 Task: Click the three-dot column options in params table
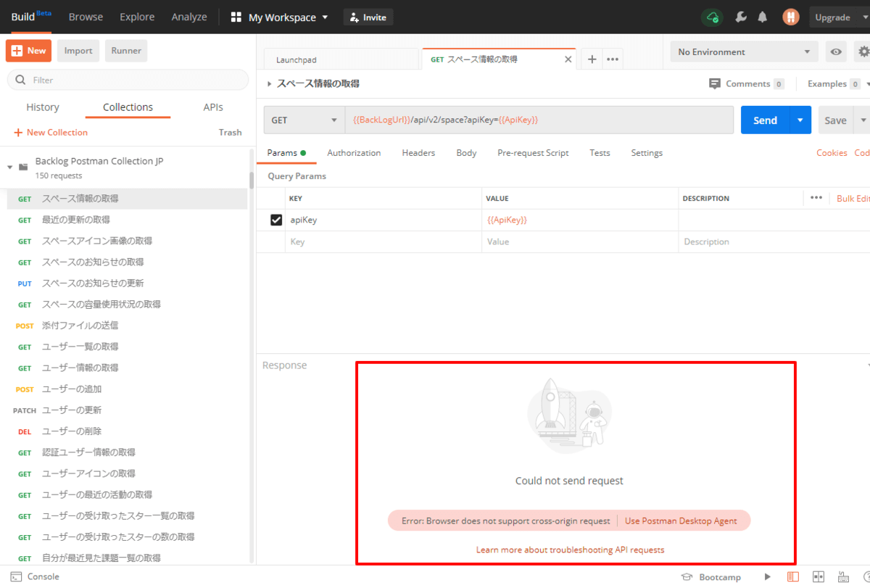click(x=816, y=198)
